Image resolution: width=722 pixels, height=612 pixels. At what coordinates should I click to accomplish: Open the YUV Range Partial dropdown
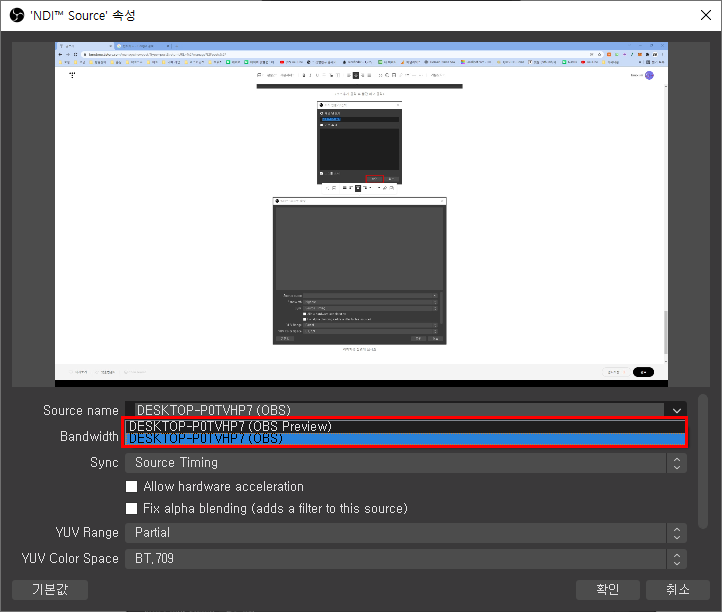tap(406, 533)
